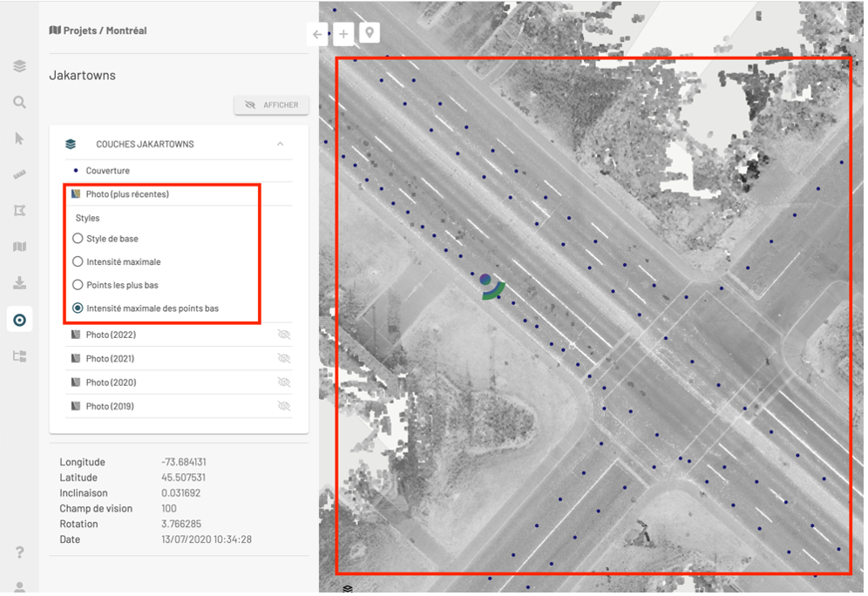Click the AFFICHER button
868x596 pixels.
tap(271, 105)
